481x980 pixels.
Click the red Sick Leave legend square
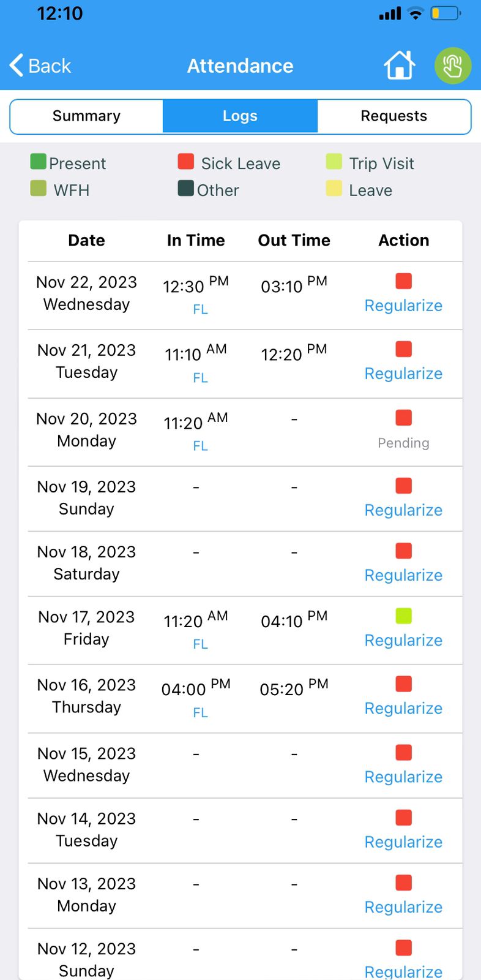pyautogui.click(x=186, y=162)
